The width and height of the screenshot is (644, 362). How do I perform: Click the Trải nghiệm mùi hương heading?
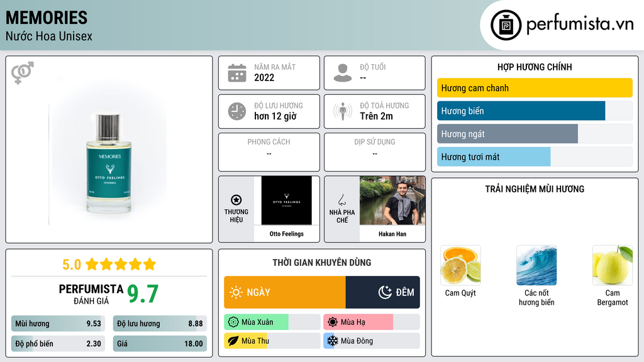tap(535, 189)
